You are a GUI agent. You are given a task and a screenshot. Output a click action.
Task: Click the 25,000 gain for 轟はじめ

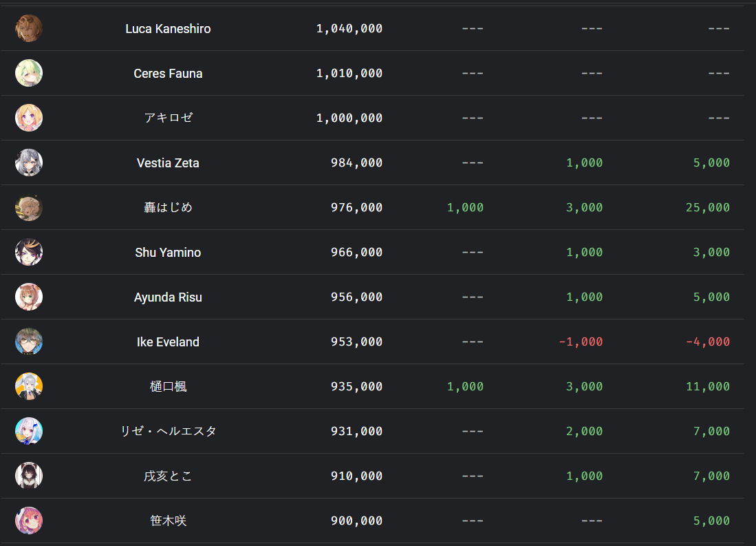[708, 207]
